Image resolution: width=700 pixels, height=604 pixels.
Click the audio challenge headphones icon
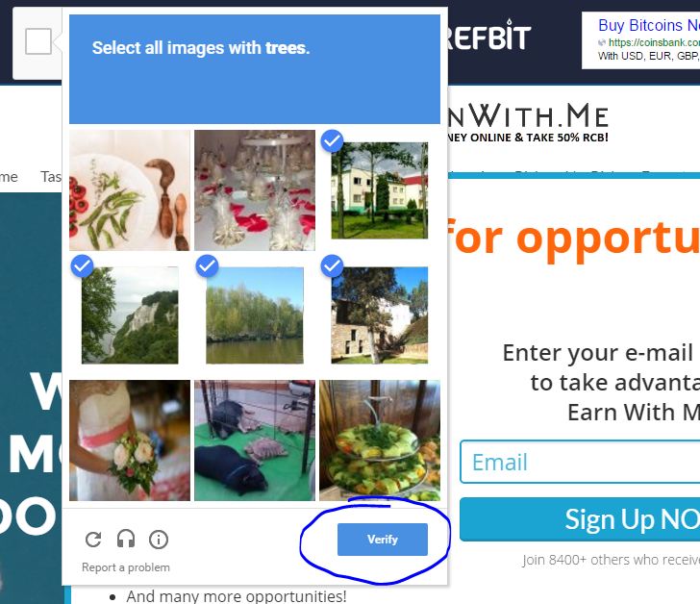[x=126, y=539]
